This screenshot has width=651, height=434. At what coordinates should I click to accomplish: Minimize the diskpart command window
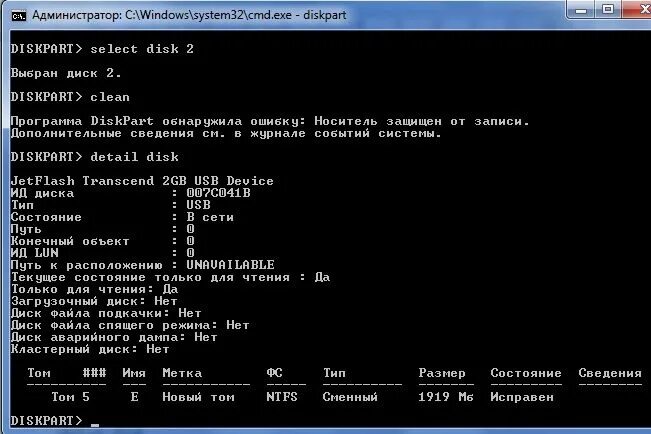point(581,10)
